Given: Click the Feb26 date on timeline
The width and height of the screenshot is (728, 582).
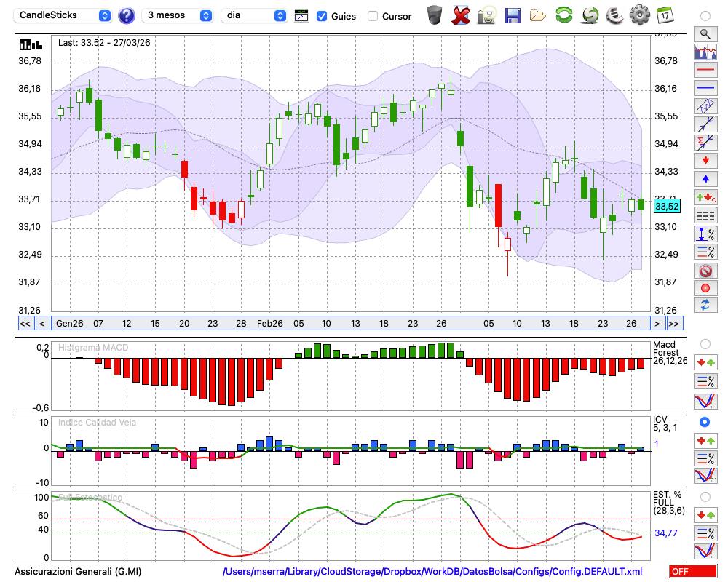Looking at the screenshot, I should 270,324.
